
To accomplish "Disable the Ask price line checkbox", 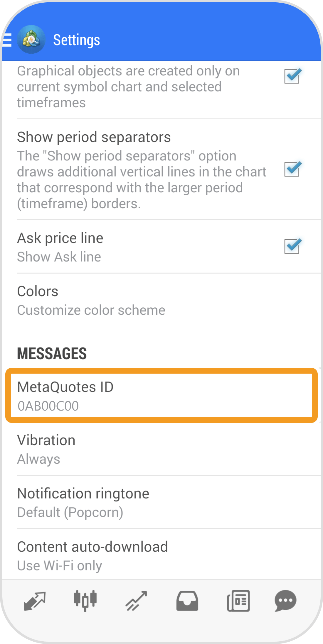I will [x=292, y=246].
